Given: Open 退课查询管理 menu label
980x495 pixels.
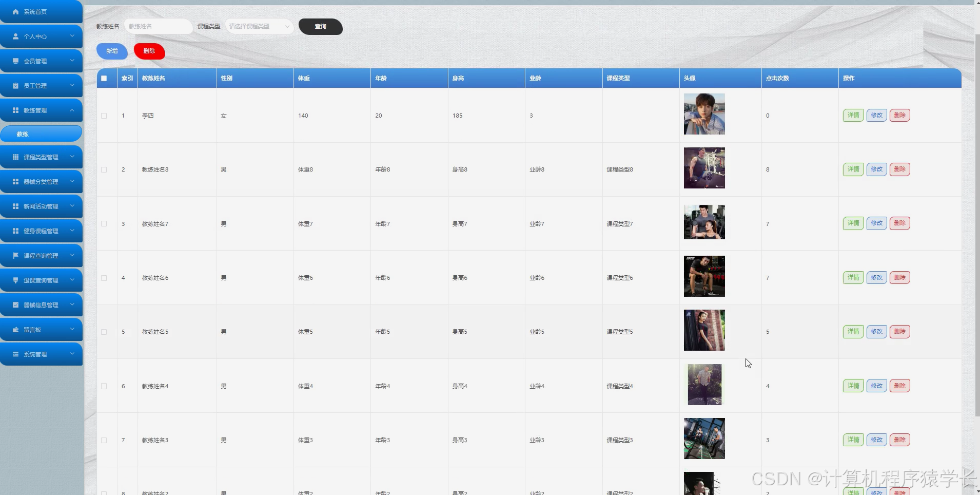Looking at the screenshot, I should pyautogui.click(x=41, y=280).
